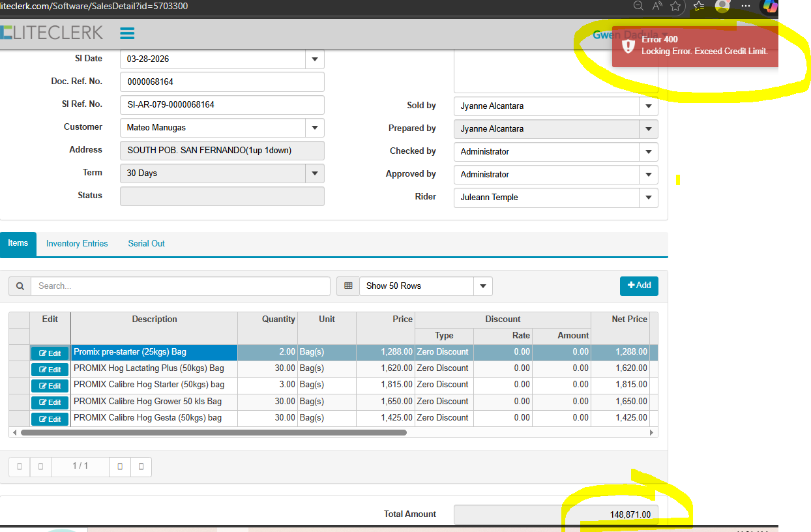Viewport: 811px width, 532px height.
Task: Open the Show 50 Rows dropdown
Action: [x=482, y=286]
